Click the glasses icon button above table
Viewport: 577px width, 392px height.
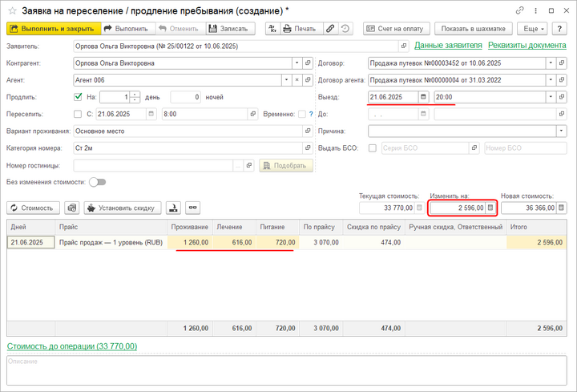click(192, 208)
